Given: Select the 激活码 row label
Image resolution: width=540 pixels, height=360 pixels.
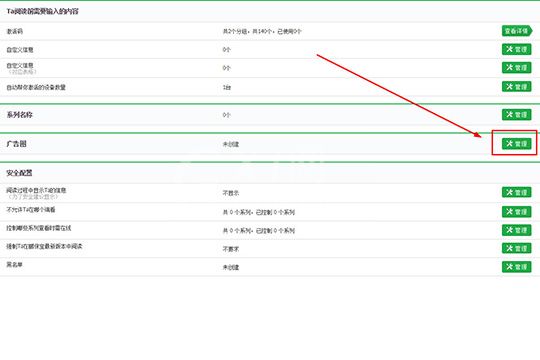Looking at the screenshot, I should (14, 31).
